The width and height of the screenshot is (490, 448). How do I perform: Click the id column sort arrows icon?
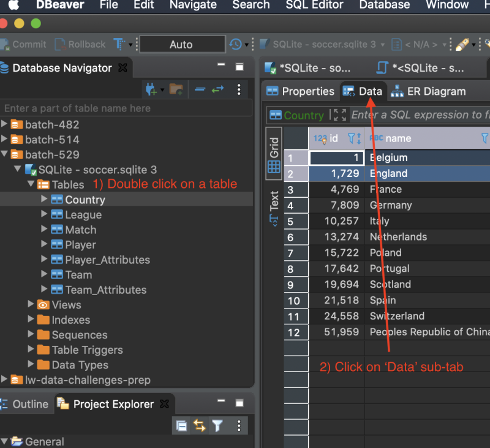359,138
